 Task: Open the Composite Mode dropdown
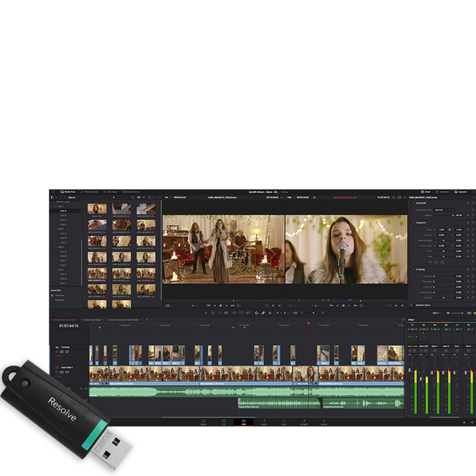pyautogui.click(x=444, y=210)
